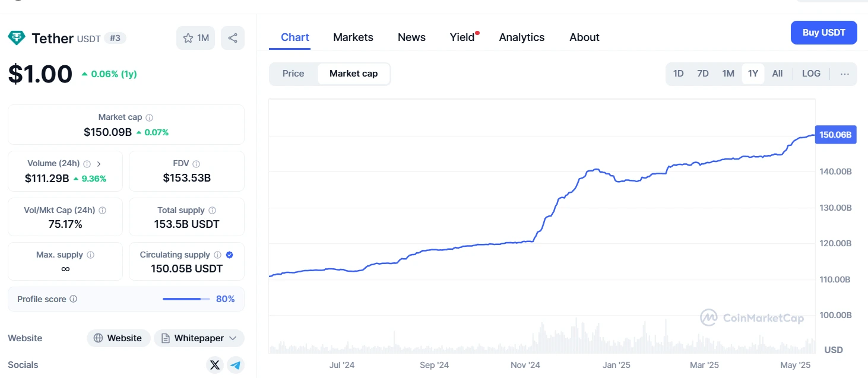Open chart more options ellipsis menu

[845, 74]
